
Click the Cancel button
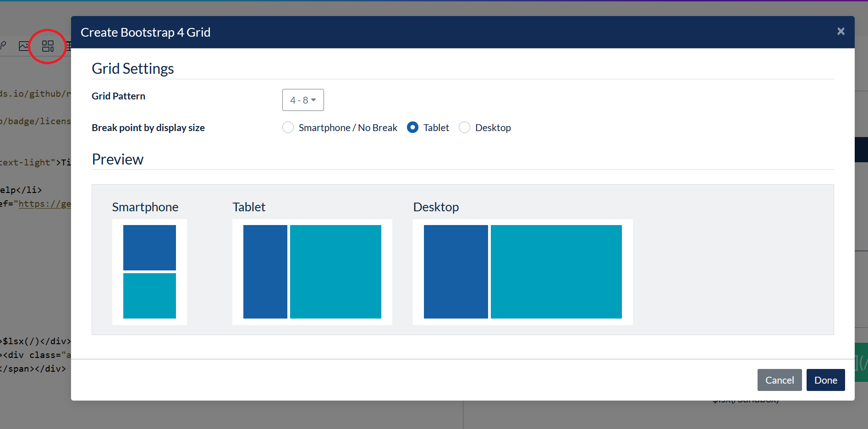(780, 380)
